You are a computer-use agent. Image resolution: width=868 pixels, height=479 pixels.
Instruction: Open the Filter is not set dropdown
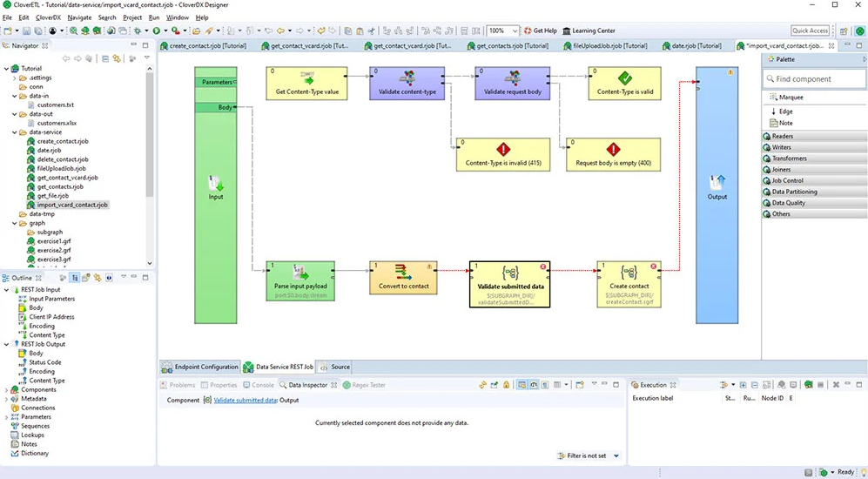[616, 455]
